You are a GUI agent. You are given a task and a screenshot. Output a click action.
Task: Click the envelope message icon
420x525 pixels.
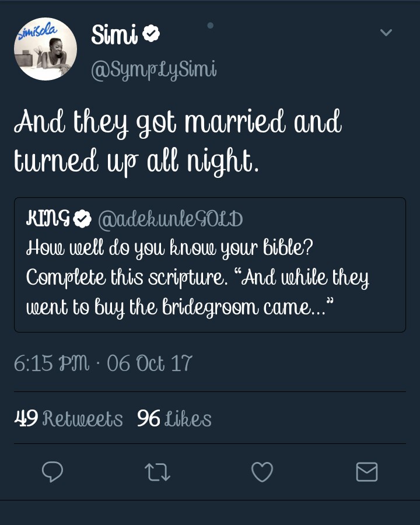(x=367, y=471)
